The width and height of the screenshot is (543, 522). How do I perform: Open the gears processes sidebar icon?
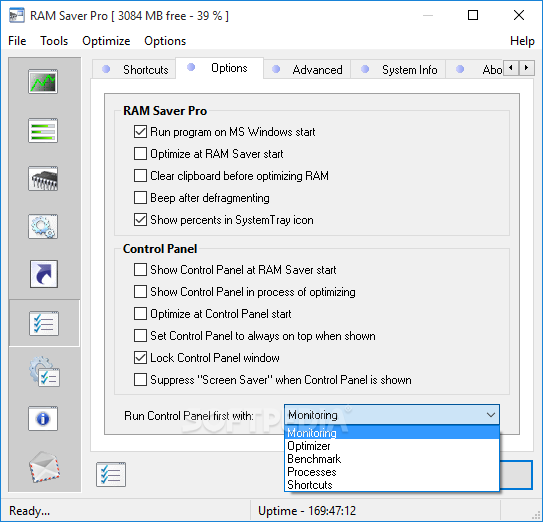(x=43, y=227)
